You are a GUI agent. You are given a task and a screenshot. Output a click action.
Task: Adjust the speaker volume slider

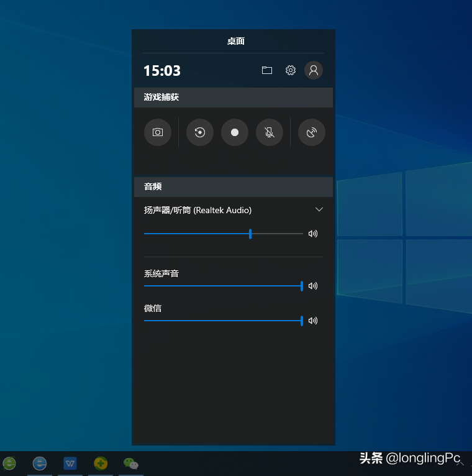(x=224, y=234)
